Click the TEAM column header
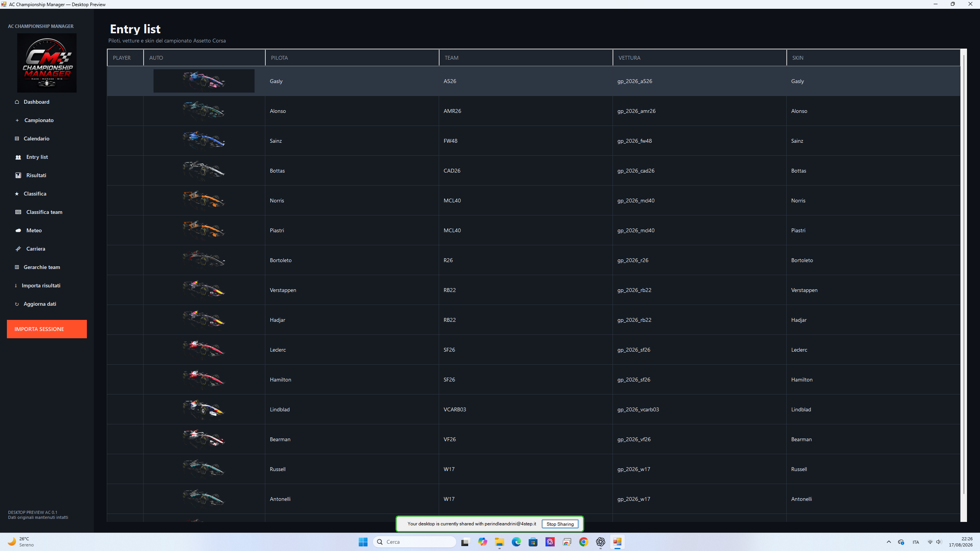 [x=526, y=58]
